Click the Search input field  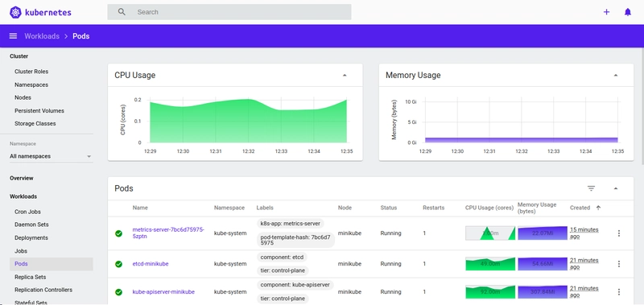(x=229, y=12)
